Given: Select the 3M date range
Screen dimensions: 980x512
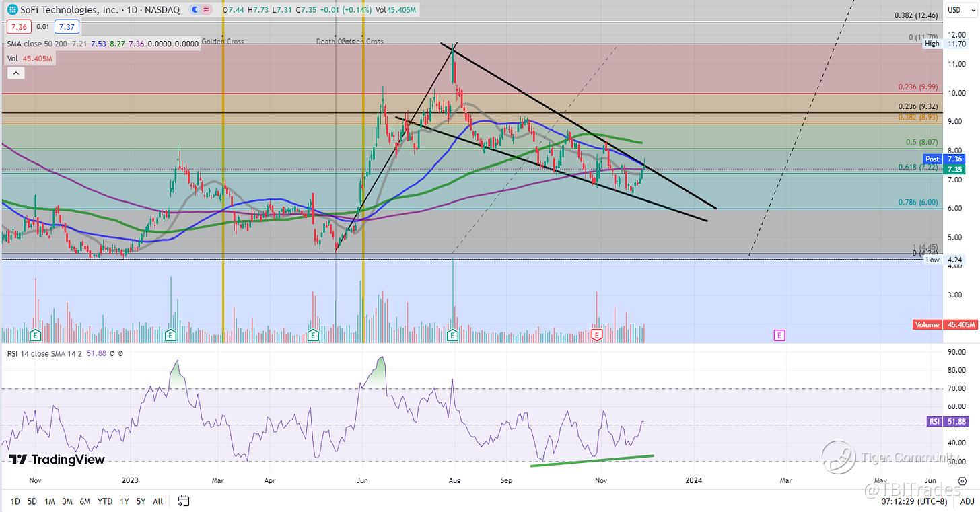Looking at the screenshot, I should [67, 501].
